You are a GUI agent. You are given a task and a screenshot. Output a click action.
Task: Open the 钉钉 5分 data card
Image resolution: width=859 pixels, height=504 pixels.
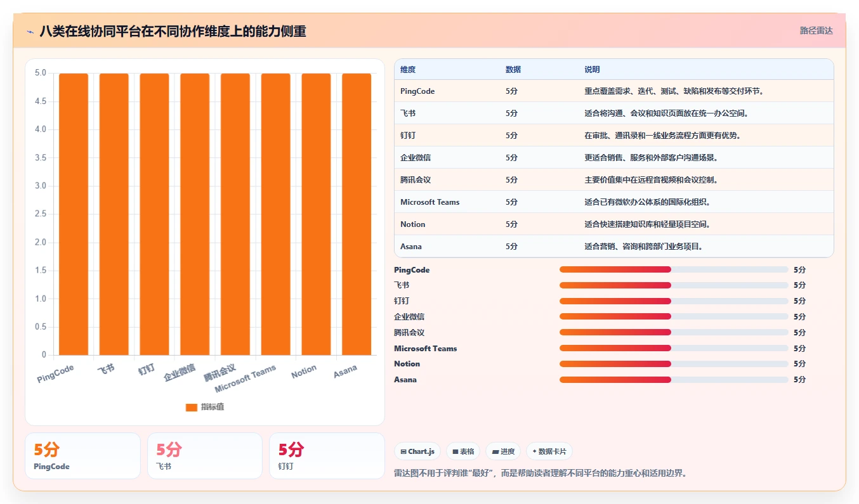[327, 456]
